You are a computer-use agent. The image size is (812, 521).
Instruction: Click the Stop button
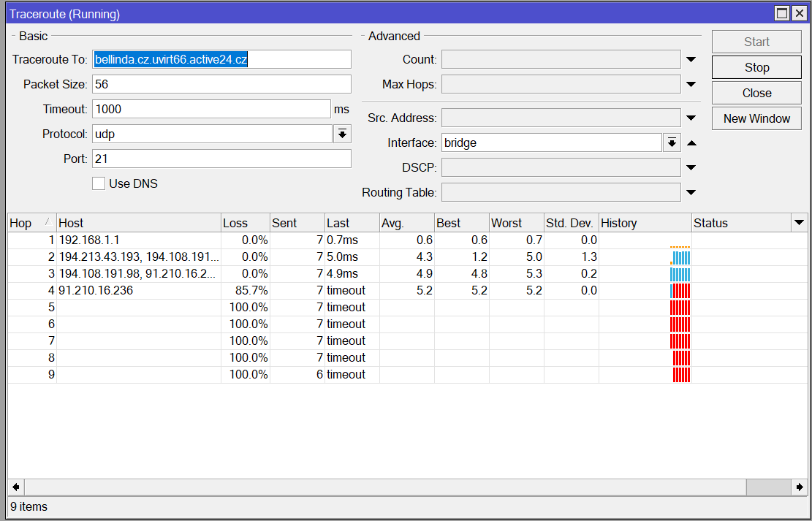pyautogui.click(x=756, y=66)
